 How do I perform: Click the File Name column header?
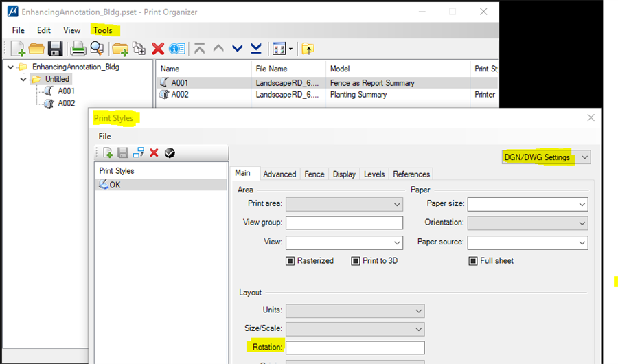tap(288, 69)
